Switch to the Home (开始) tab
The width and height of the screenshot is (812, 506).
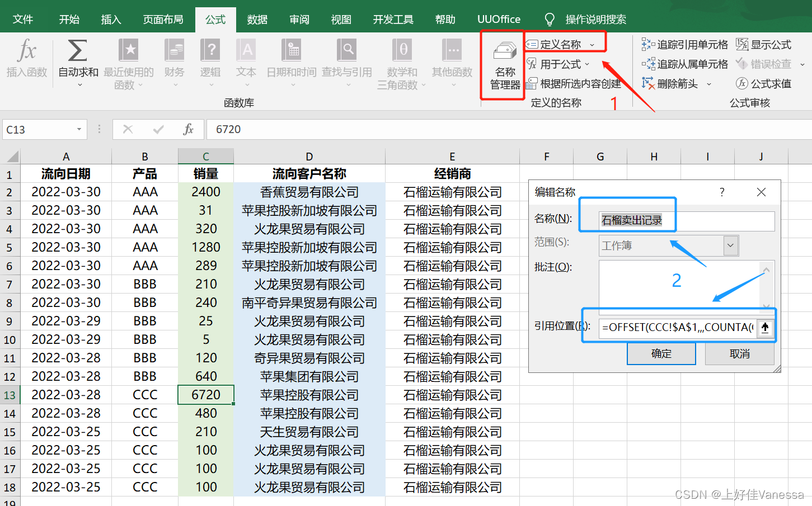[x=69, y=20]
